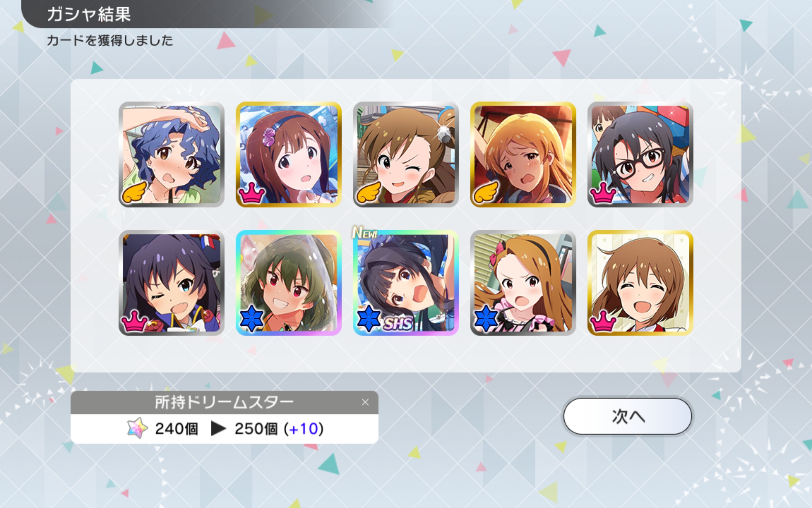Viewport: 812px width, 508px height.
Task: Click the ガシャ結果 header title
Action: pos(89,14)
